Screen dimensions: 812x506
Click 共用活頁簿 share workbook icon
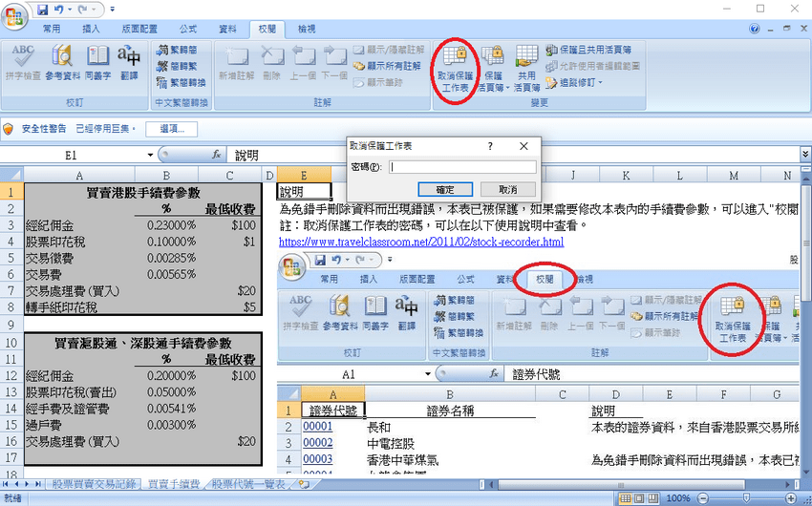(526, 70)
